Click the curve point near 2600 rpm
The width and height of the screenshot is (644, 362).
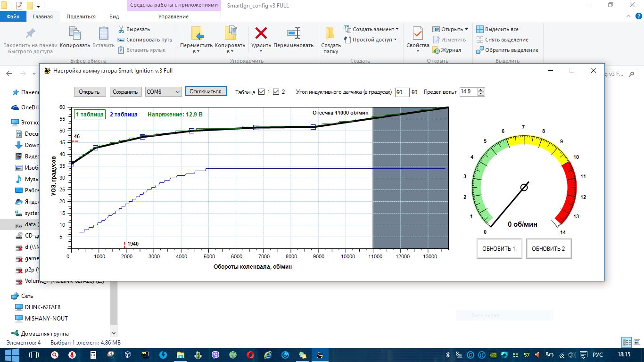pyautogui.click(x=142, y=137)
